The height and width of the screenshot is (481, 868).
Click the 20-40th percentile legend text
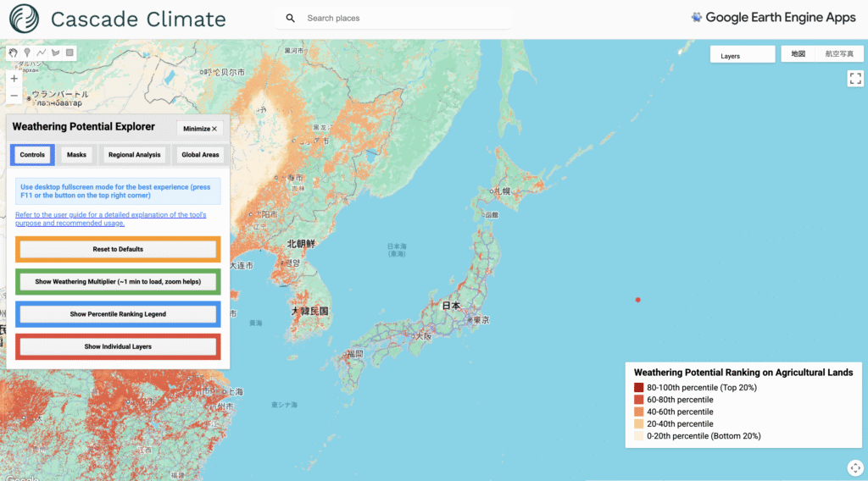click(680, 424)
